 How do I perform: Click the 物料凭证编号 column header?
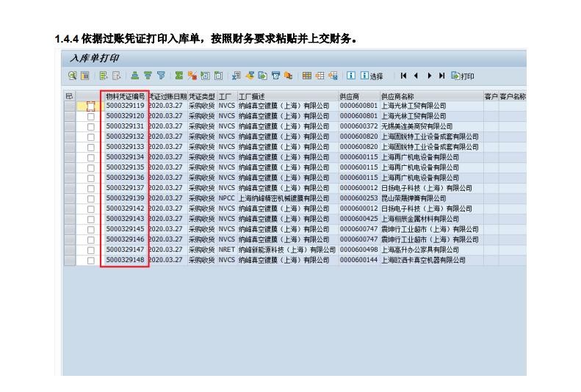(125, 96)
